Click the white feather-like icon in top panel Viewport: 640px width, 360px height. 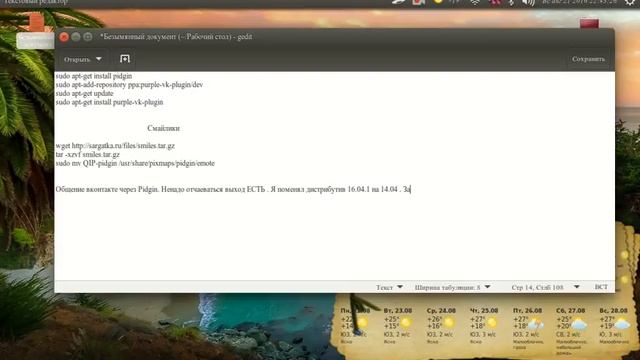click(x=399, y=2)
